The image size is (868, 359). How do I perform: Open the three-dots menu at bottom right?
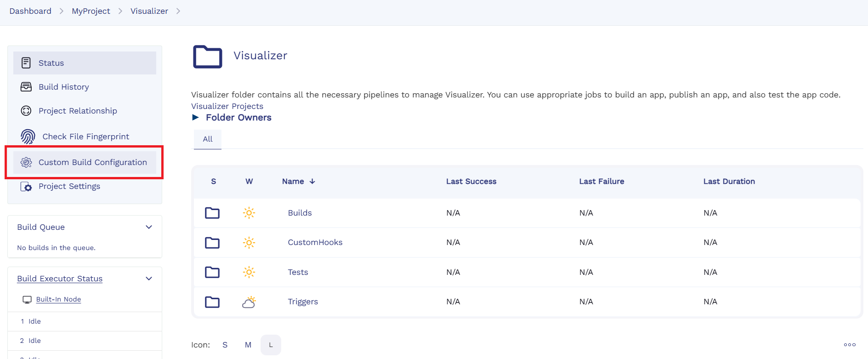[x=850, y=345]
